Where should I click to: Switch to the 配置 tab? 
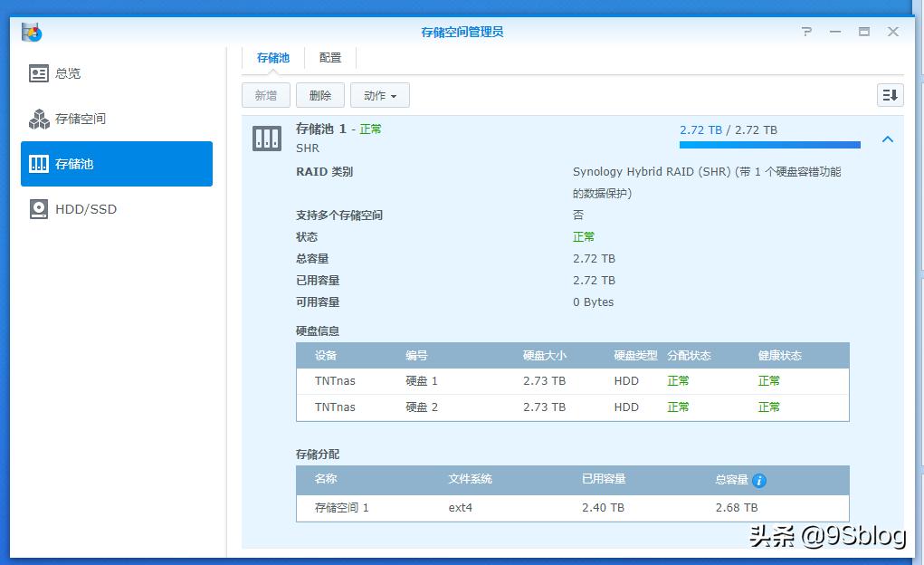330,57
